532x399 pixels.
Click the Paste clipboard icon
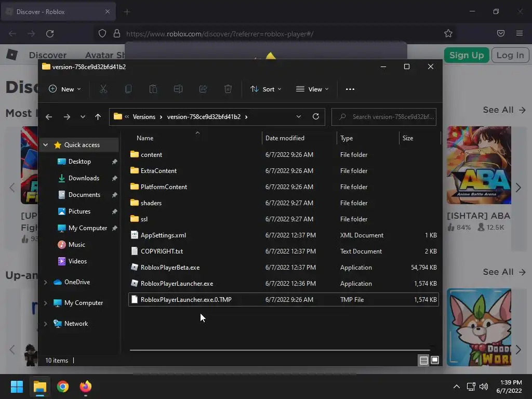coord(153,89)
